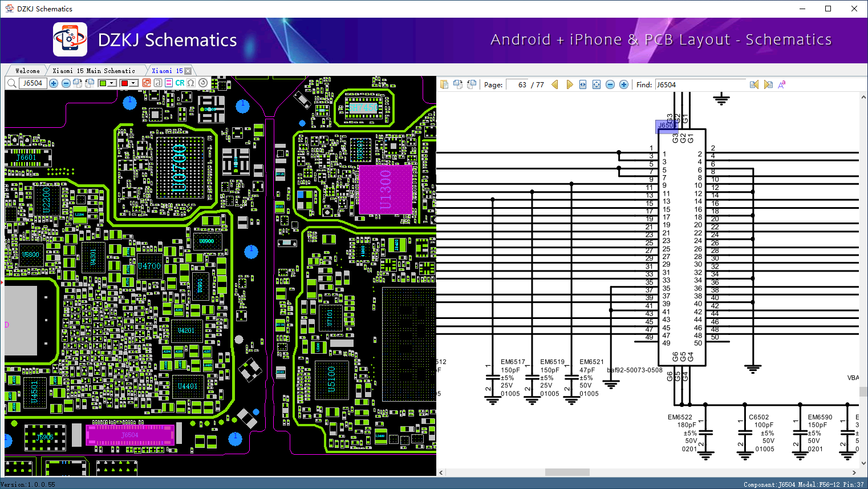Click the circular reset view icon
The height and width of the screenshot is (489, 868).
(x=203, y=83)
